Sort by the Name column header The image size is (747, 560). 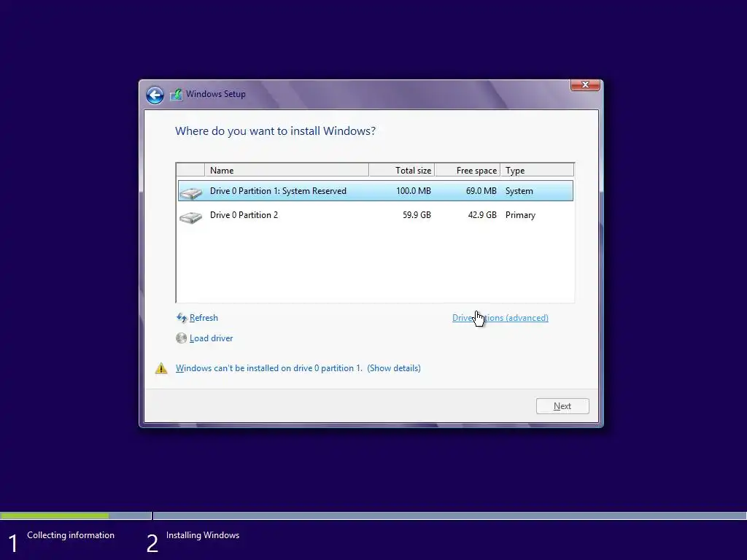(286, 170)
